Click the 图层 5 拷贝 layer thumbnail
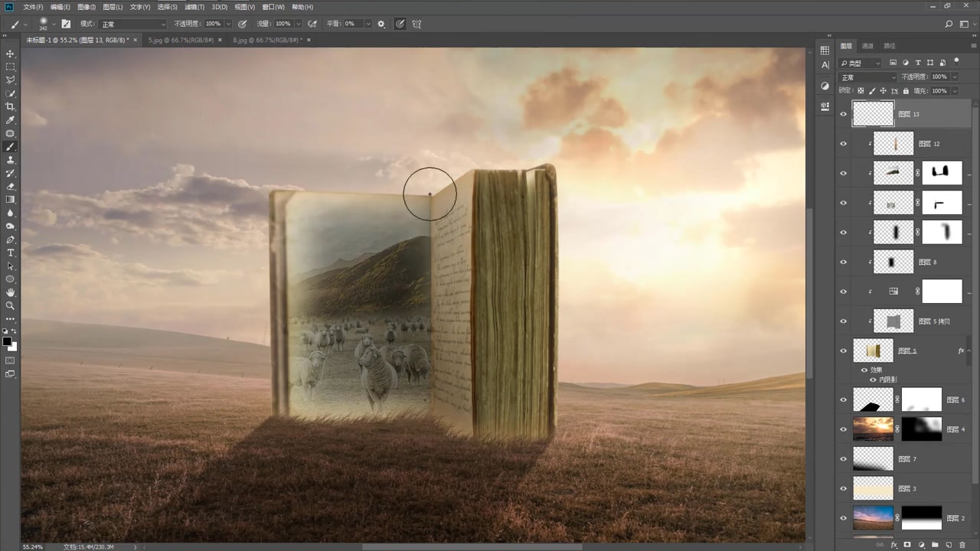 (x=893, y=321)
